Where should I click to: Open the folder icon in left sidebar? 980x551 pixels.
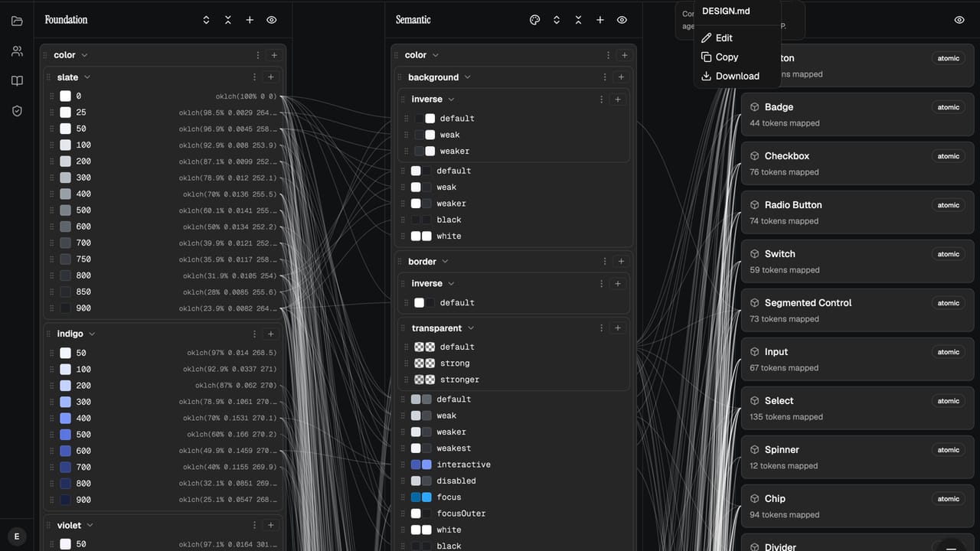pyautogui.click(x=17, y=21)
